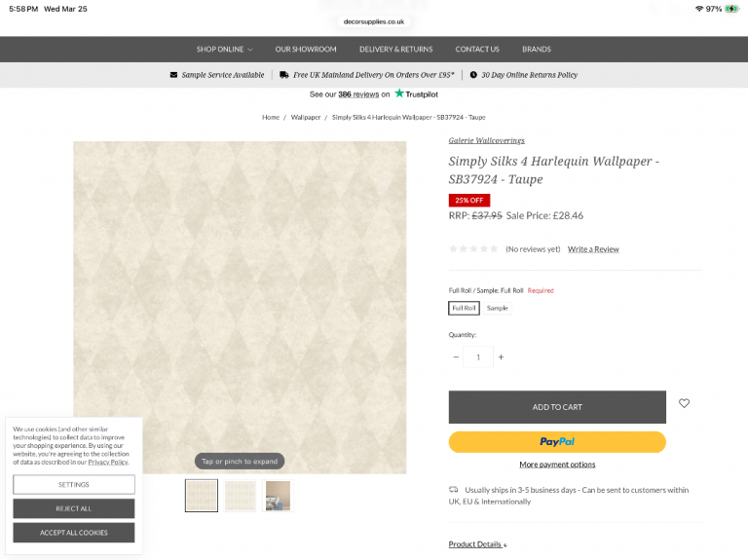Increase quantity with plus icon
Screen dimensions: 748x560
501,356
